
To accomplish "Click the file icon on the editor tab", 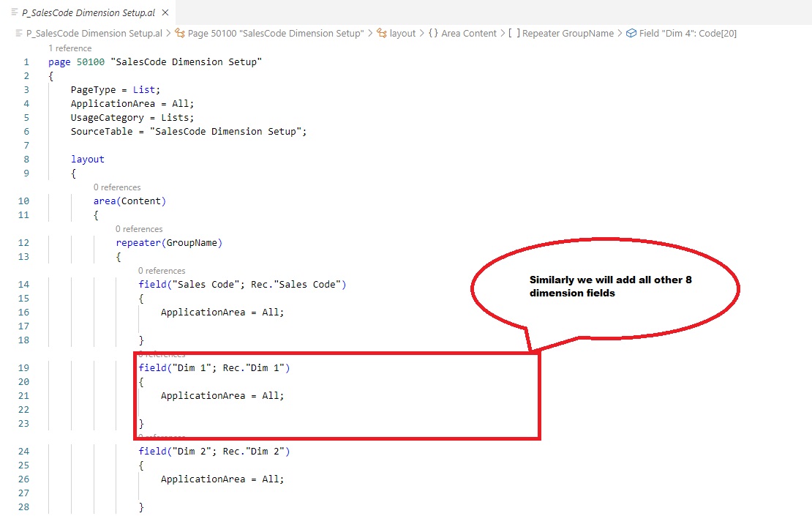I will pyautogui.click(x=15, y=13).
